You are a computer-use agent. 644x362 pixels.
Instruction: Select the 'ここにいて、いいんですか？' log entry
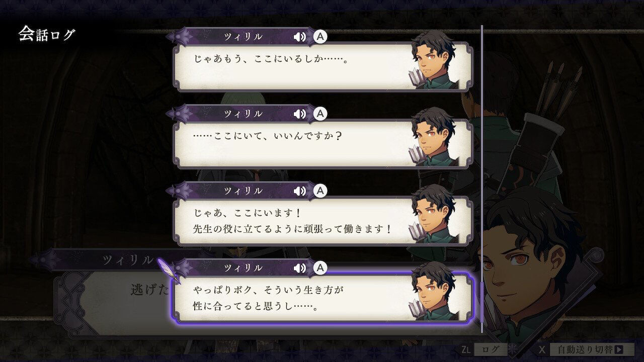323,144
